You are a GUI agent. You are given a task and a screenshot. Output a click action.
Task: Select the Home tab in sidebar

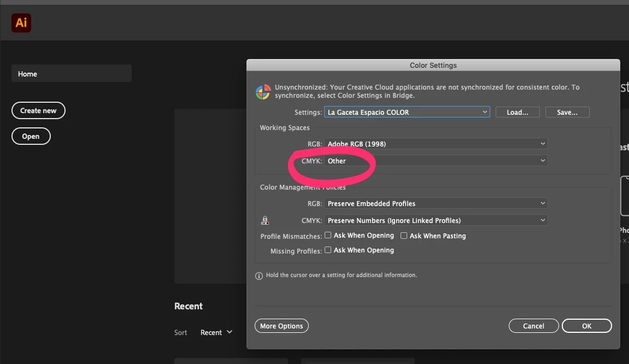coord(72,73)
